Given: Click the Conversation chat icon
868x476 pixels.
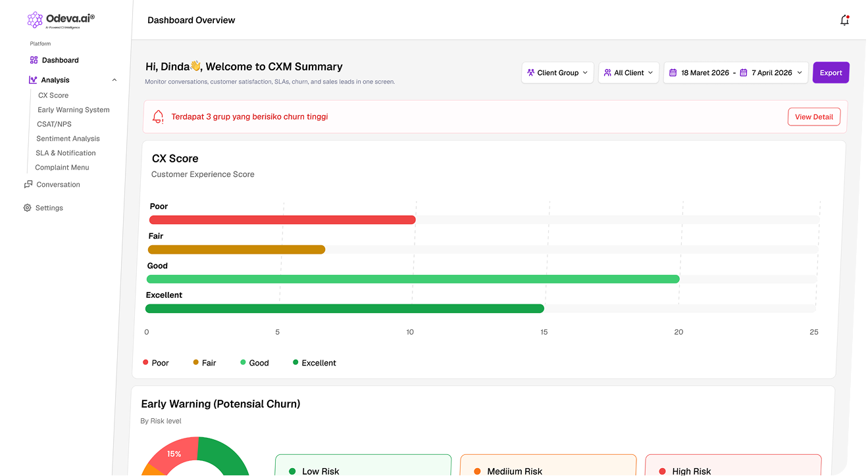Looking at the screenshot, I should [28, 185].
